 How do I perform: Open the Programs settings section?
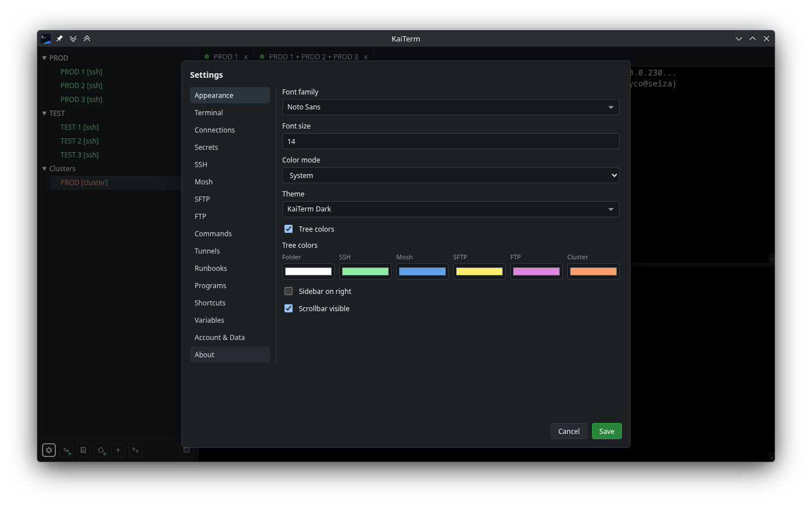[230, 285]
